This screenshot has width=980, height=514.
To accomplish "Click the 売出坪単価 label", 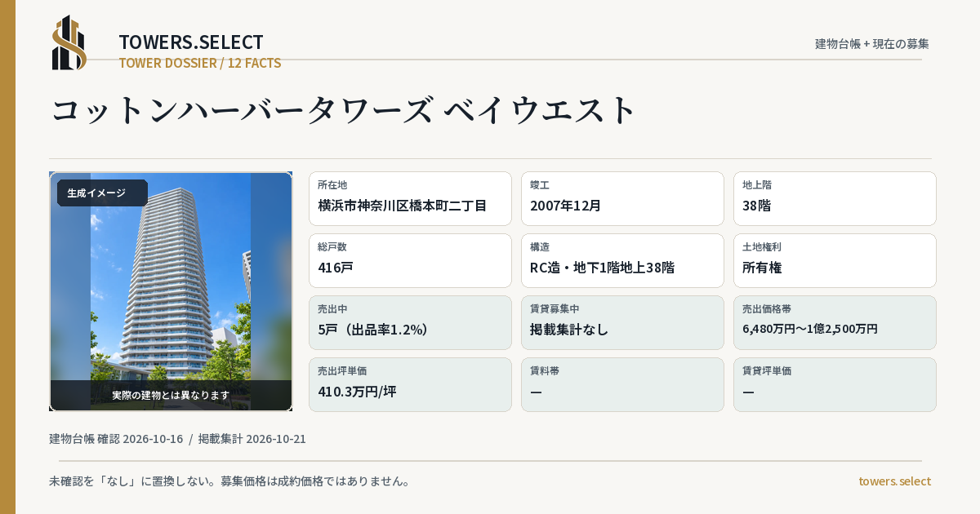I will 342,370.
